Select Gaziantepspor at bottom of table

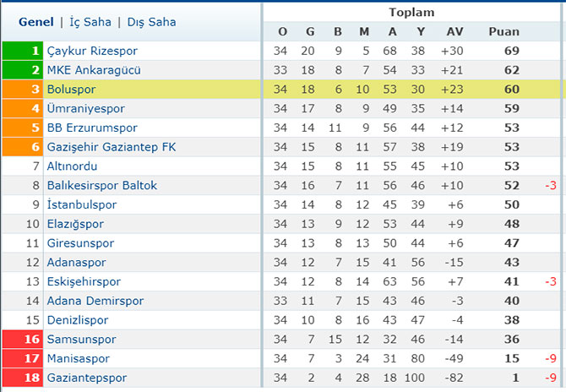point(87,378)
